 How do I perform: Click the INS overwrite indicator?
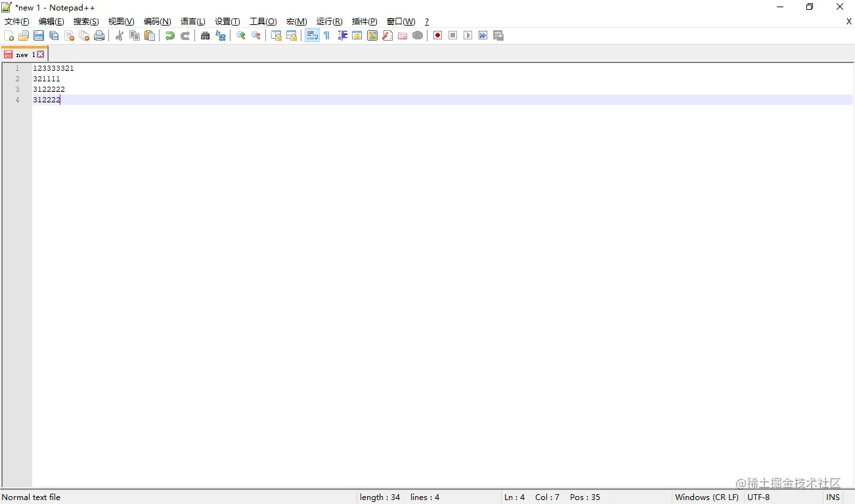point(833,497)
